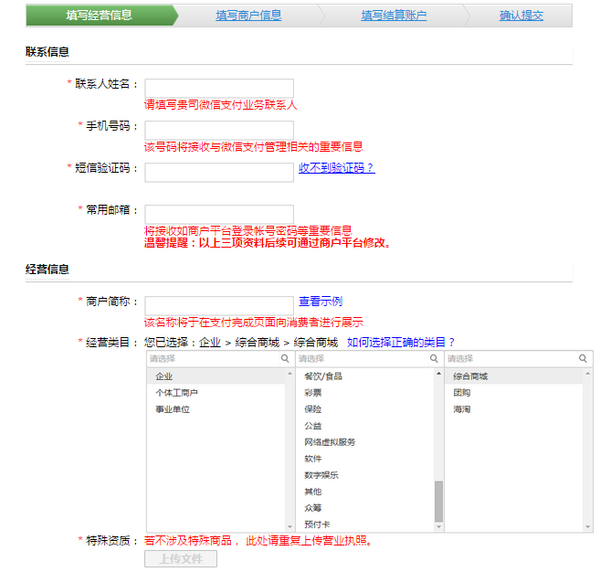Click the 短信验证码 input box

219,172
